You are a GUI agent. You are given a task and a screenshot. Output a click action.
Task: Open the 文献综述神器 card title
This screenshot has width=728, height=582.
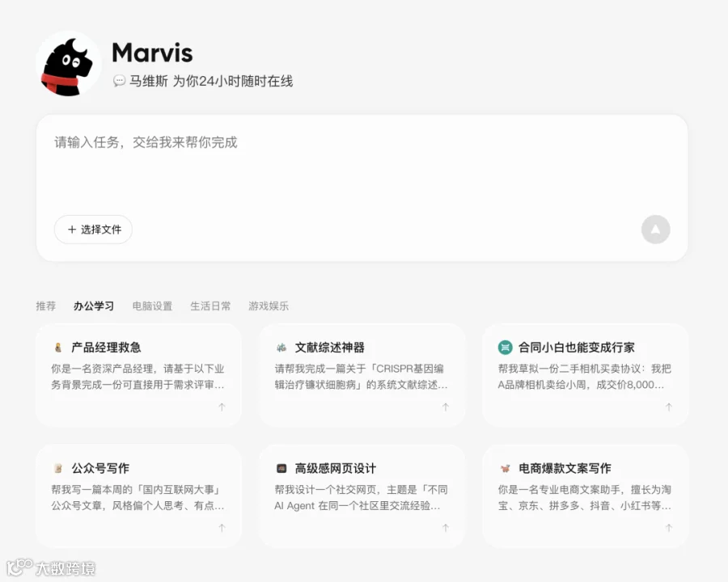coord(330,347)
